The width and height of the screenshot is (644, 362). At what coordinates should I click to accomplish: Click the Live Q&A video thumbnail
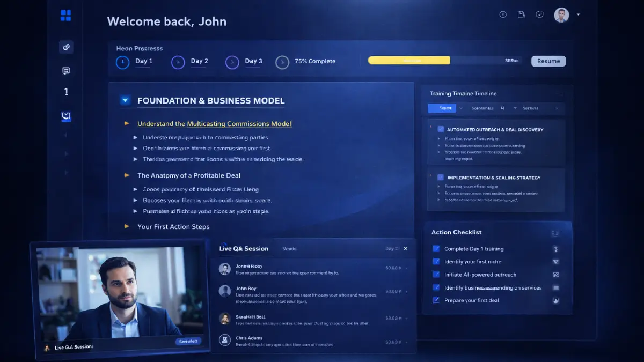119,293
